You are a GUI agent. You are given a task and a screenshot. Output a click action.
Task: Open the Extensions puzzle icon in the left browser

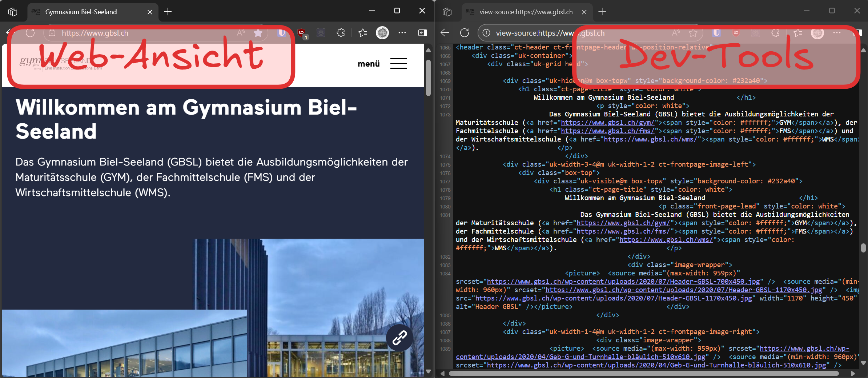tap(341, 33)
